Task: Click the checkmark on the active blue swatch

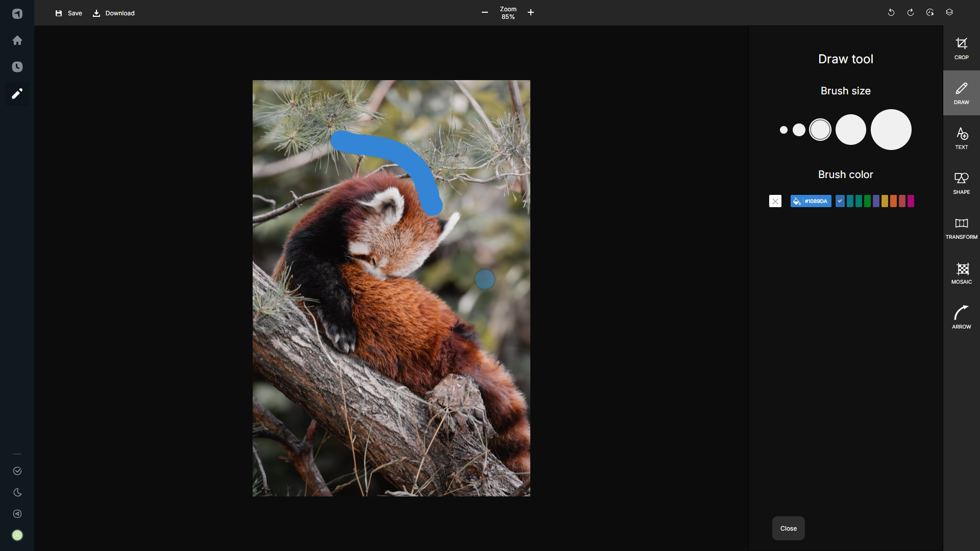Action: [x=840, y=201]
